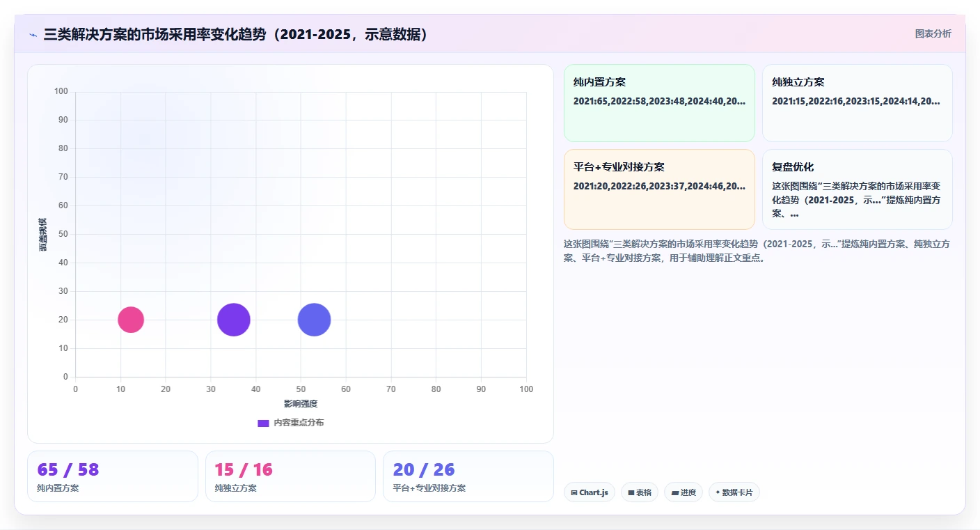Click the 数据卡片 tag

[x=734, y=492]
